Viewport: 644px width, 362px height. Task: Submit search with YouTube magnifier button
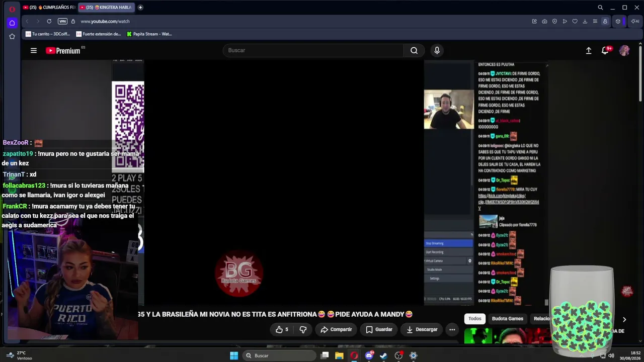[x=414, y=50]
